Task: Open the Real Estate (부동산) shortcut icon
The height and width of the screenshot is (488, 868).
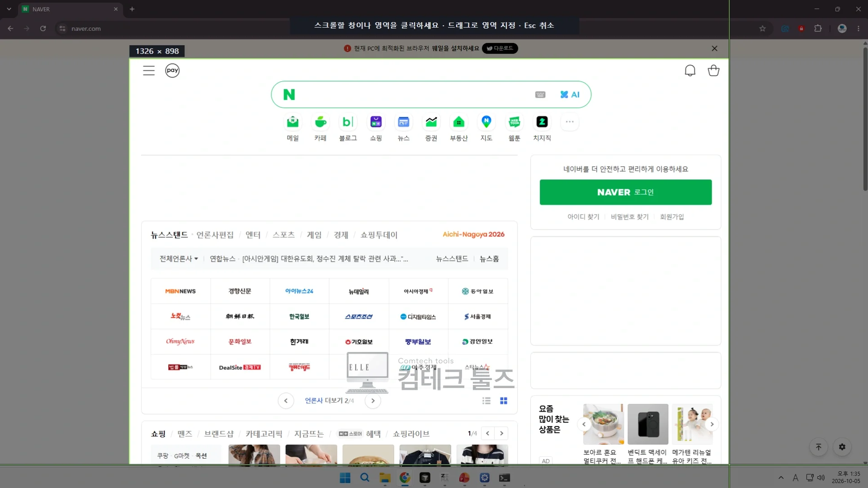Action: [459, 122]
